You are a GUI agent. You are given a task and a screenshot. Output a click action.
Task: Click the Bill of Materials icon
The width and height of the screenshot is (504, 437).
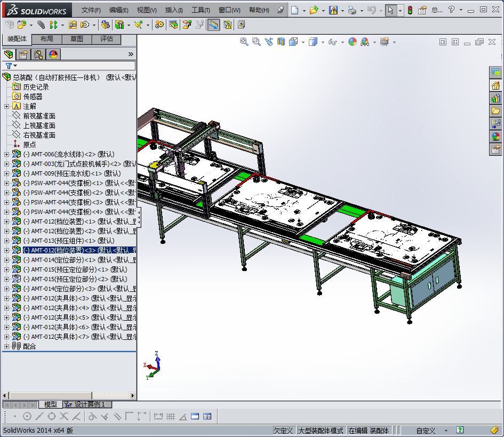click(173, 25)
